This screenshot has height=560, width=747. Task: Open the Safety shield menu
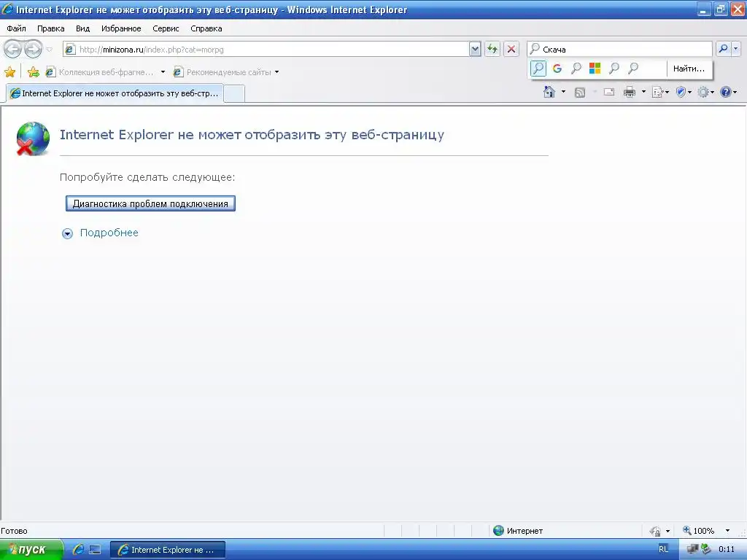point(684,92)
